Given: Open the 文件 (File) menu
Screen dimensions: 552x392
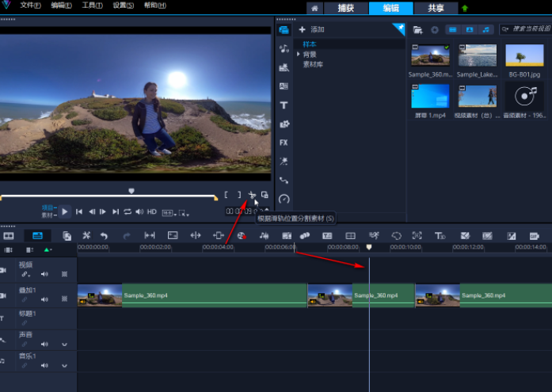Looking at the screenshot, I should click(30, 5).
